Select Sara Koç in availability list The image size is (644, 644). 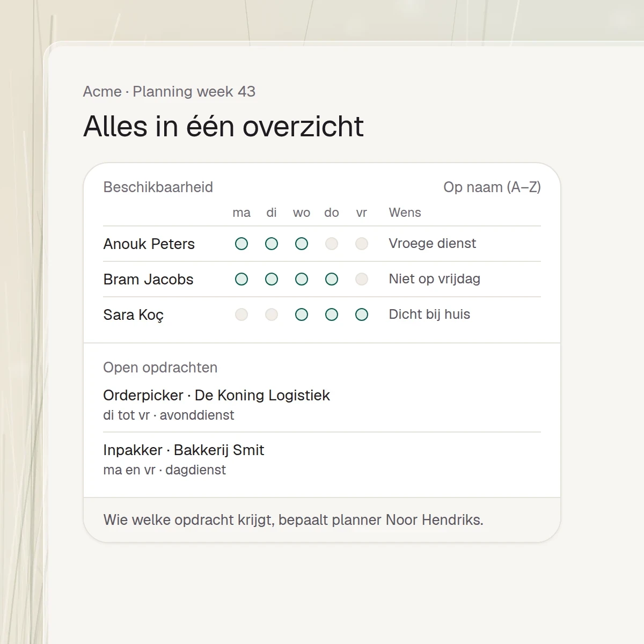click(133, 314)
